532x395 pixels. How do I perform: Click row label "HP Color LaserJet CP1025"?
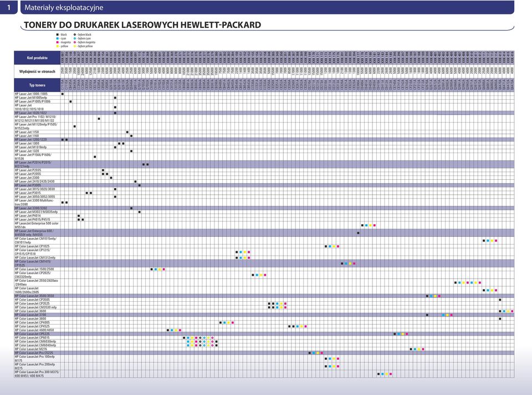(x=32, y=246)
